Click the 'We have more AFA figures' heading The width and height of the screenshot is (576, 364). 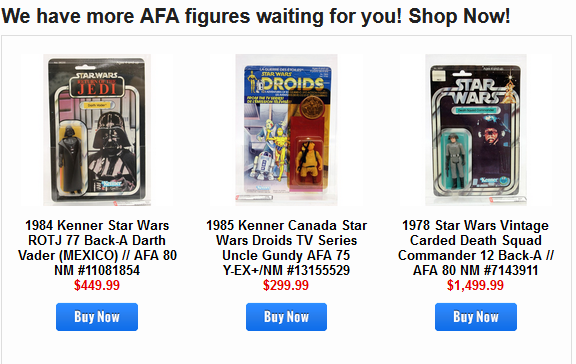point(256,16)
